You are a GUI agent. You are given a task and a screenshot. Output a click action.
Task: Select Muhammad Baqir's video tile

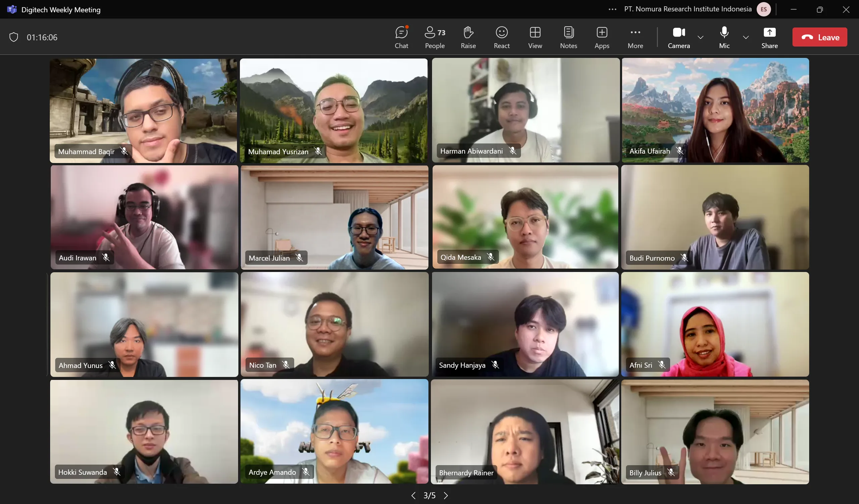coord(143,111)
